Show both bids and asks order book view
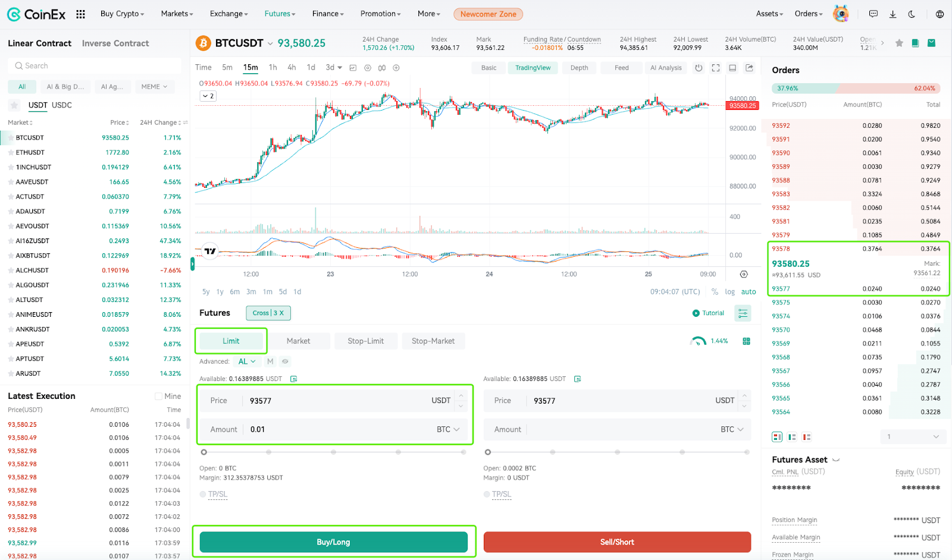Image resolution: width=952 pixels, height=560 pixels. 777,437
